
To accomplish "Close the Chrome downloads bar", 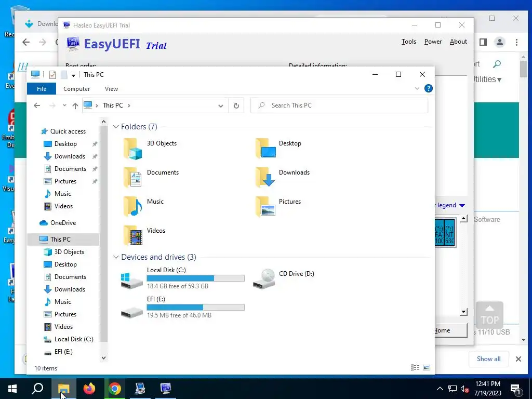I will click(518, 359).
